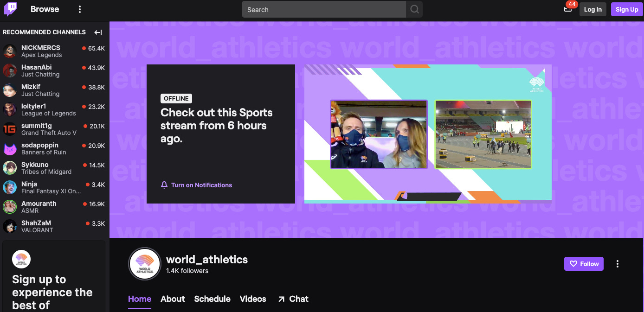This screenshot has width=644, height=312.
Task: Click Grand Theft Auto V under summit1g
Action: click(x=49, y=133)
